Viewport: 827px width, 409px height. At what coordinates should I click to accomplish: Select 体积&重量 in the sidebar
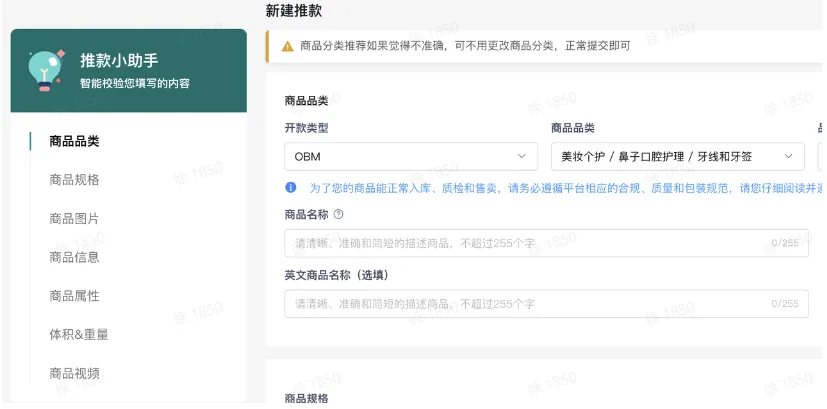[x=79, y=335]
